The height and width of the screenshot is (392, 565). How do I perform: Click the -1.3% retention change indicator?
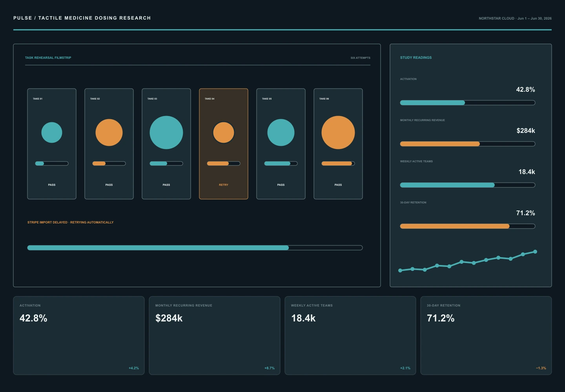coord(541,368)
